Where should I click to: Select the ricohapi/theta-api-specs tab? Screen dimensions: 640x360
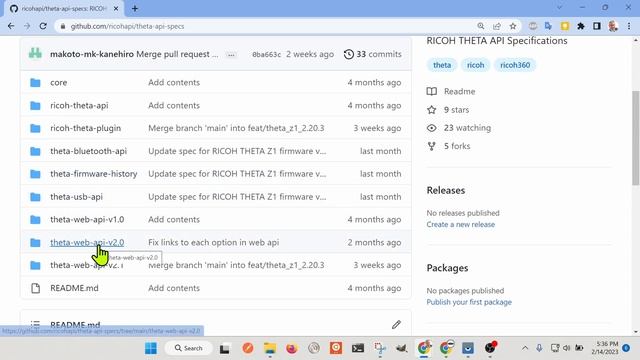coord(63,8)
